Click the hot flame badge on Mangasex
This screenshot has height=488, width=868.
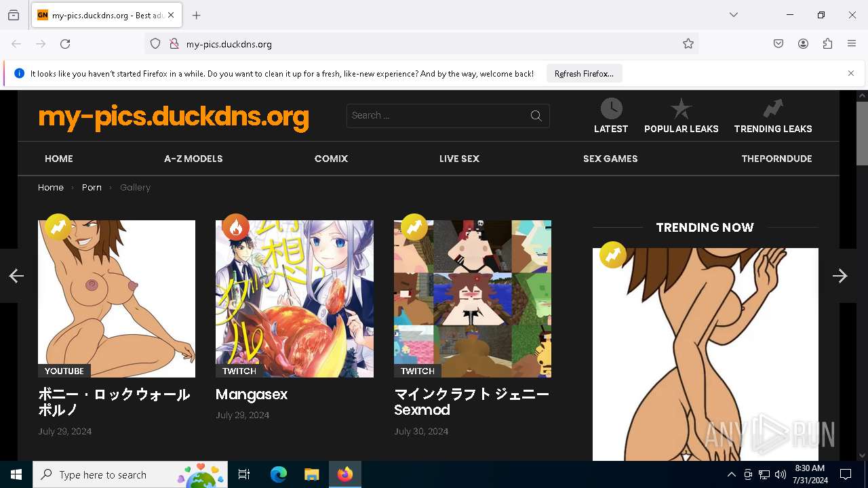(x=235, y=228)
